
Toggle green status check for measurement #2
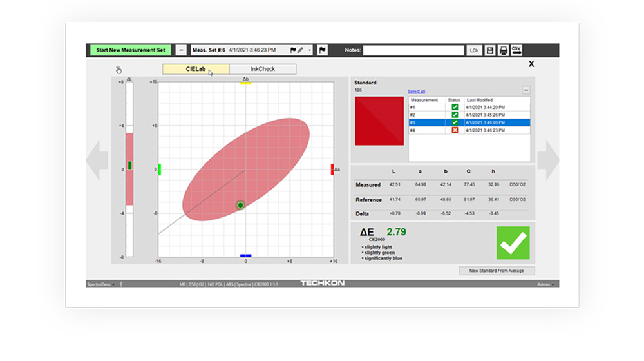pos(455,115)
